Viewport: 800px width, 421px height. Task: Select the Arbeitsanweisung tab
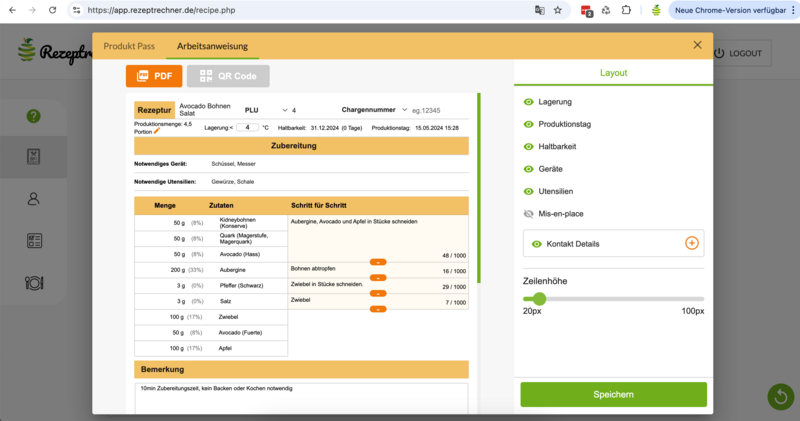212,46
